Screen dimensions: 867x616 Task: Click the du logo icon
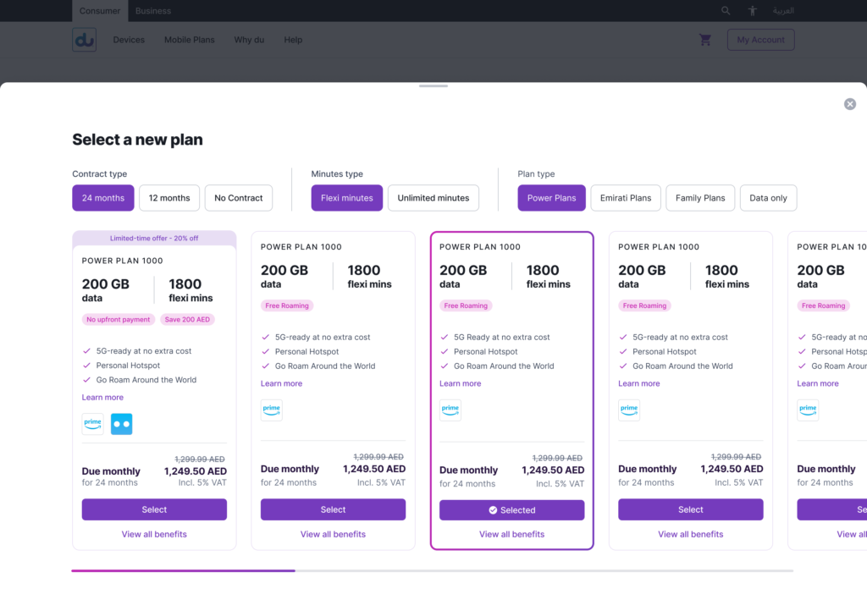click(84, 40)
